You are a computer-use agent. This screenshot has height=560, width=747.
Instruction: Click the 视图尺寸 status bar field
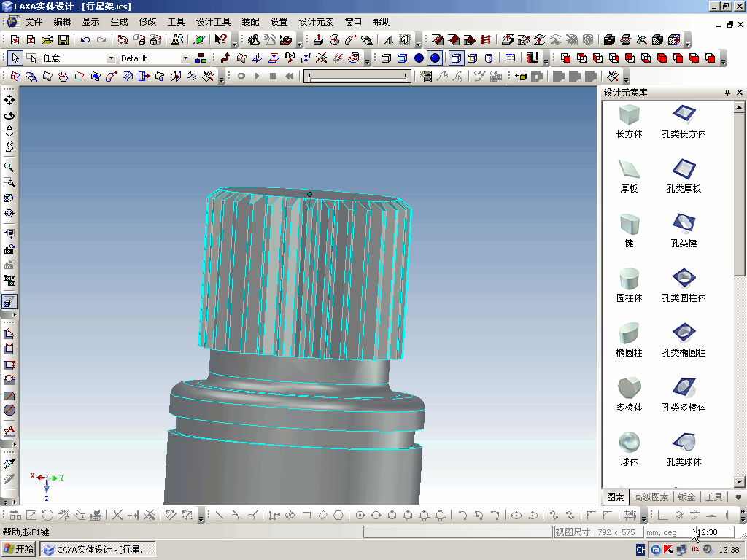599,532
